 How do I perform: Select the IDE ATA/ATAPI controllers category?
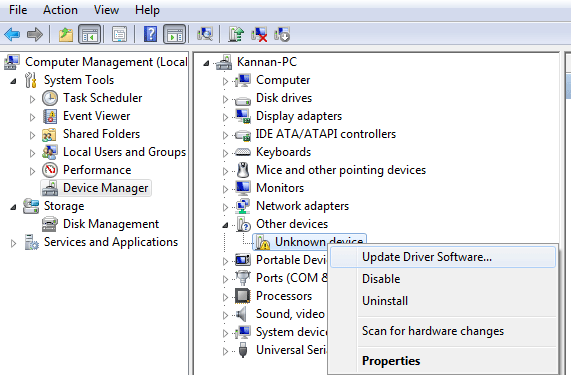[326, 134]
